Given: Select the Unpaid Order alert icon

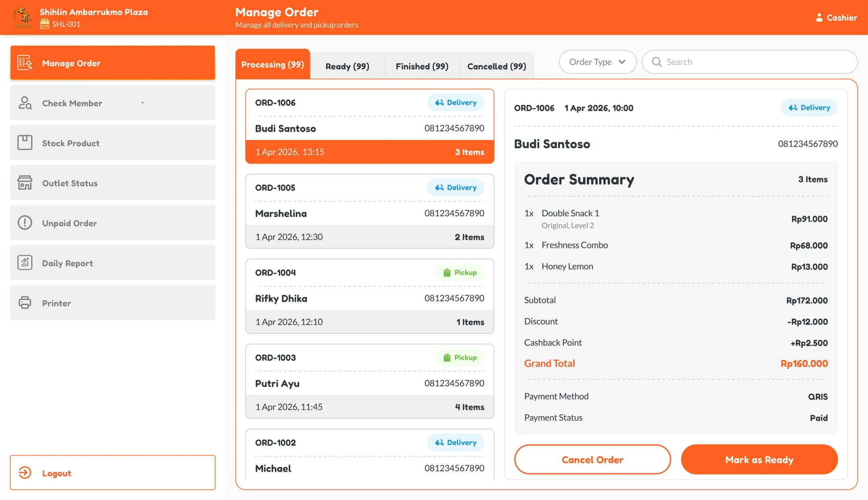Looking at the screenshot, I should pyautogui.click(x=25, y=223).
